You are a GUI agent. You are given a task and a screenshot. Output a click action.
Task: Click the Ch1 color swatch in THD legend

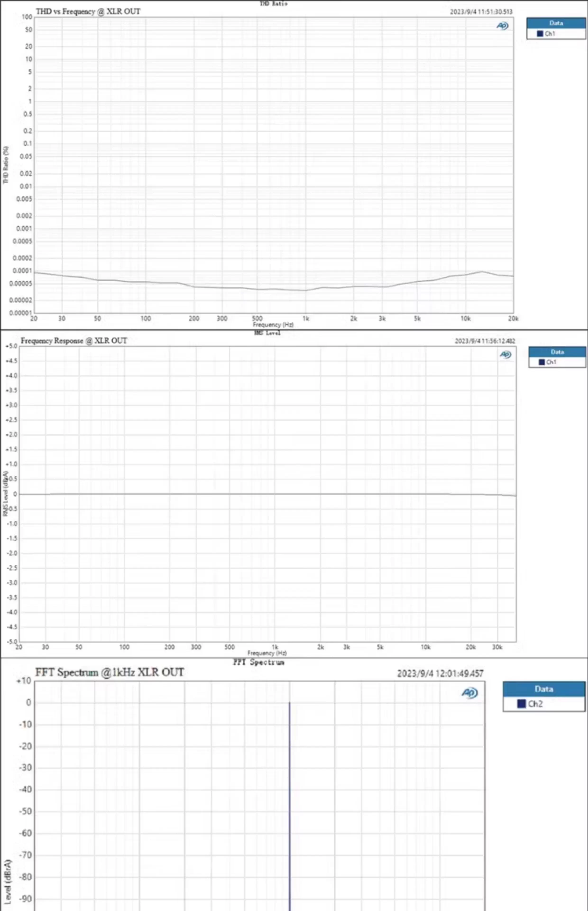click(540, 34)
